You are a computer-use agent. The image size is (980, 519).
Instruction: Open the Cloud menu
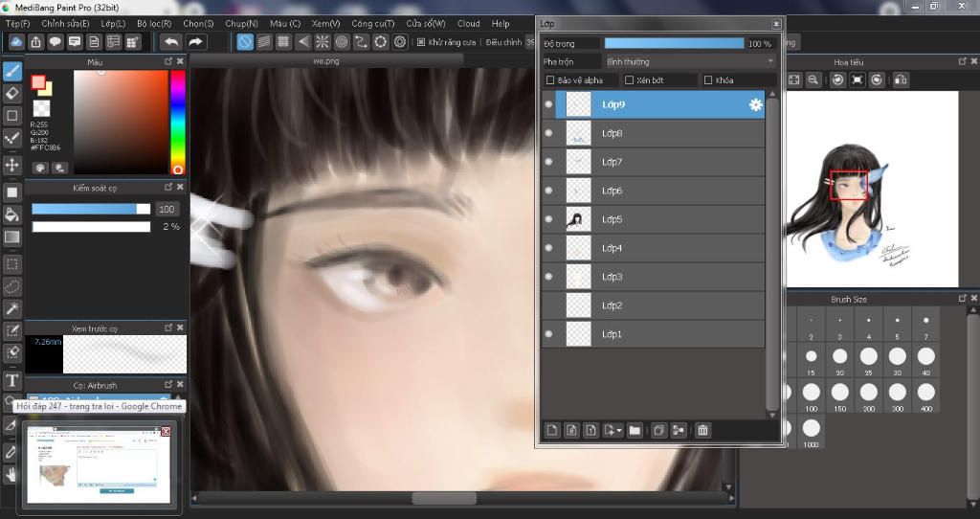(468, 23)
